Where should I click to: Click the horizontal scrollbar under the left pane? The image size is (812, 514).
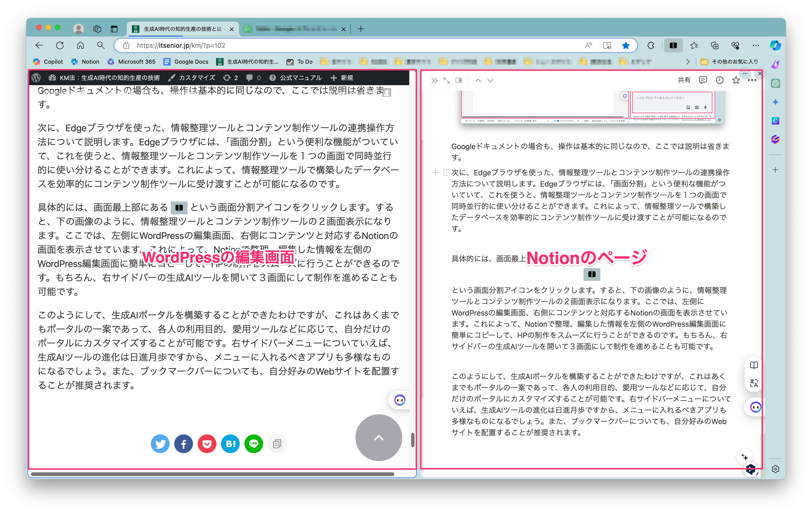(212, 474)
